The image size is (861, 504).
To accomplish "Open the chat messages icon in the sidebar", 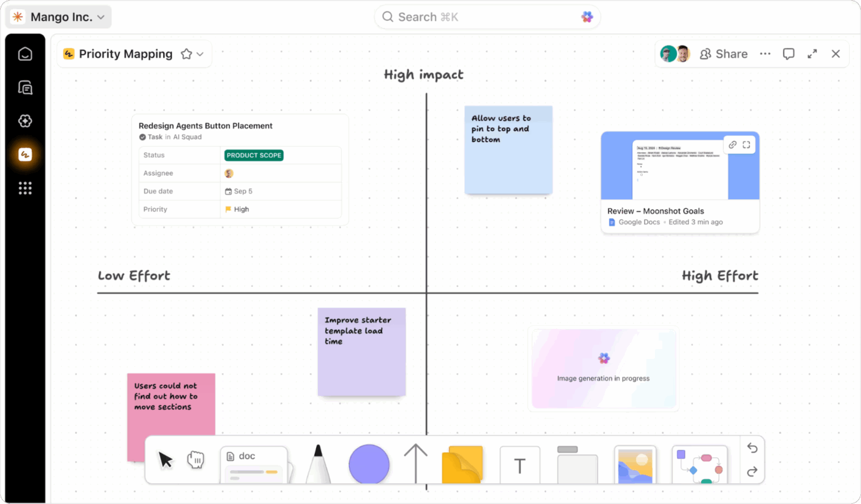I will pyautogui.click(x=25, y=87).
